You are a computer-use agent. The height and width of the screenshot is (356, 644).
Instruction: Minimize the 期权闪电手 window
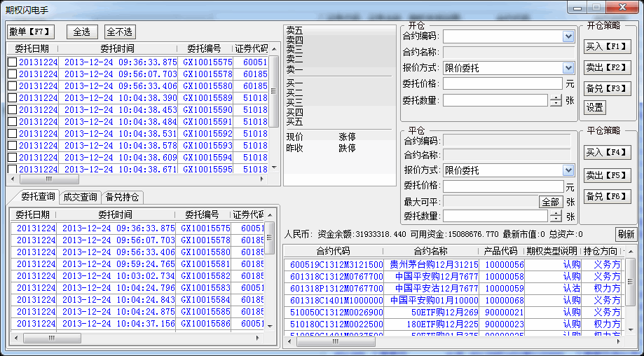578,8
